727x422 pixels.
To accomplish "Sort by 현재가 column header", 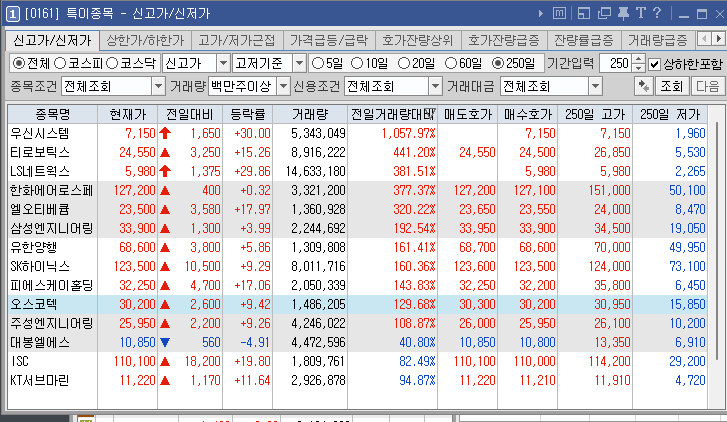I will pos(128,114).
